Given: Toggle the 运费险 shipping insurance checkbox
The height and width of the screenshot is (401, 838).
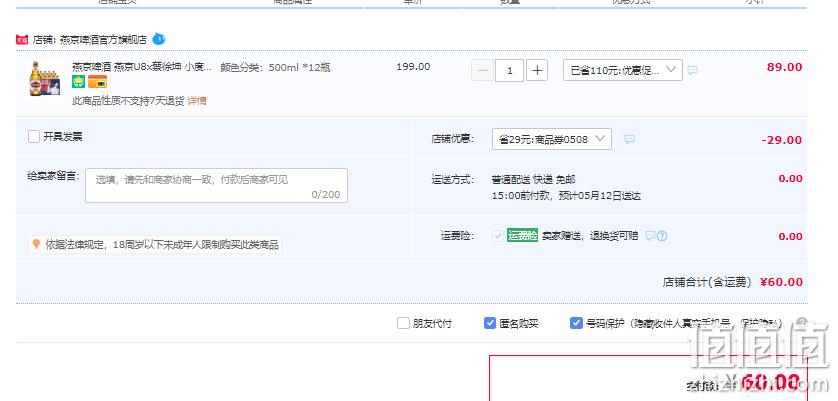Looking at the screenshot, I should (498, 236).
